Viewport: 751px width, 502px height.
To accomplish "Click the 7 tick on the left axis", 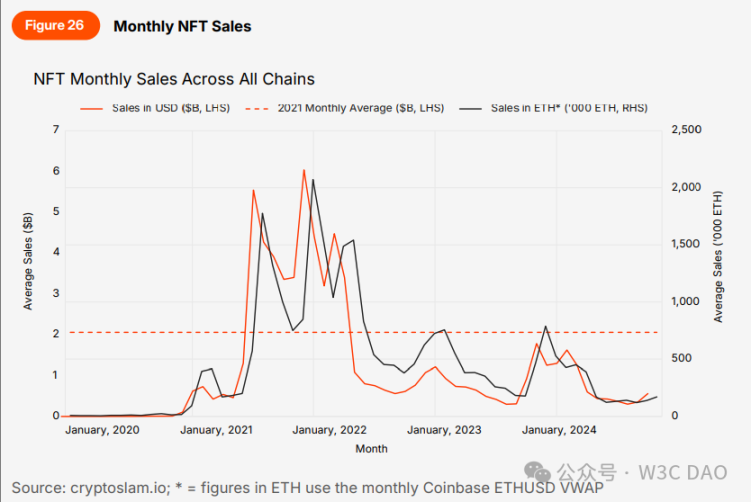I will (x=56, y=130).
